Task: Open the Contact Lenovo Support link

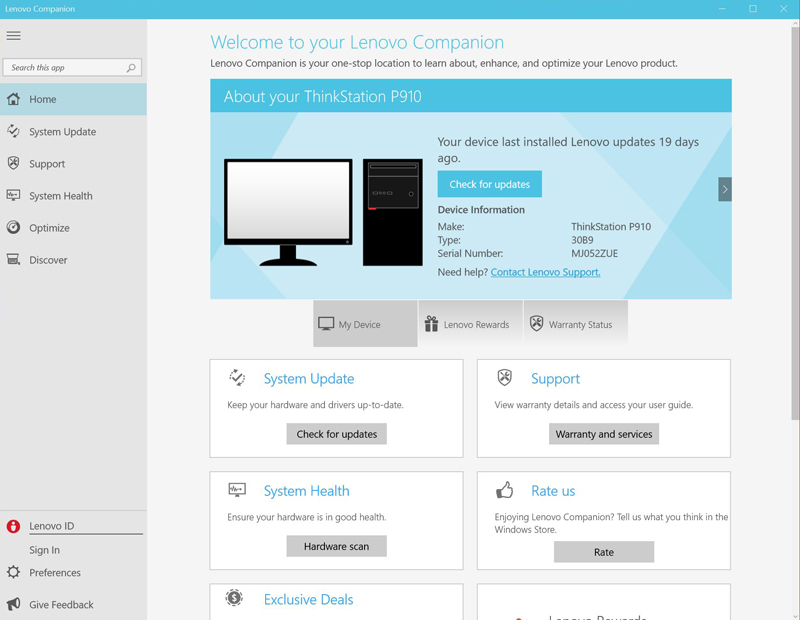Action: click(x=545, y=272)
